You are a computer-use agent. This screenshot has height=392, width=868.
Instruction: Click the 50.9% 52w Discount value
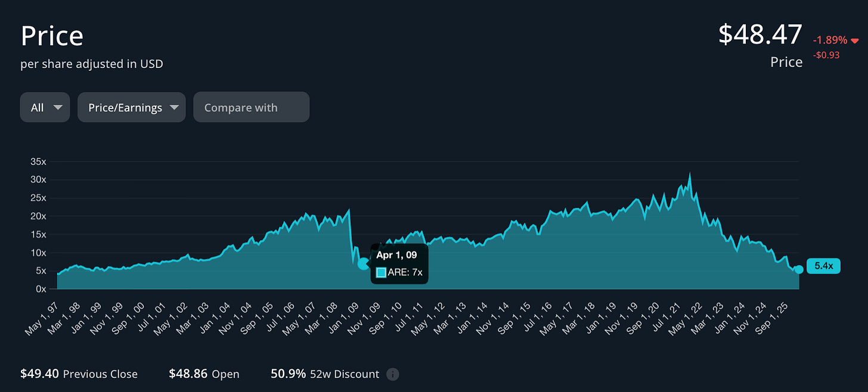point(289,374)
